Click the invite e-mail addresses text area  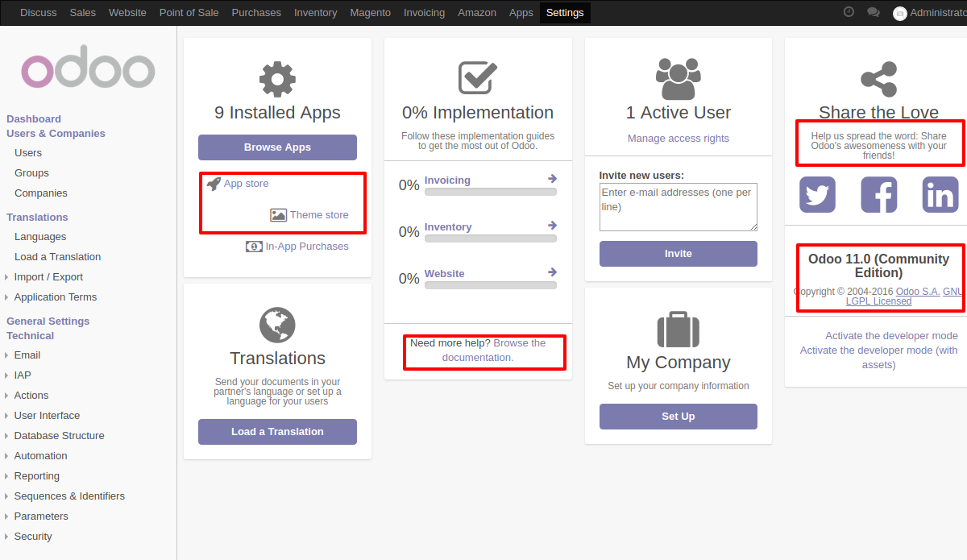pyautogui.click(x=679, y=207)
